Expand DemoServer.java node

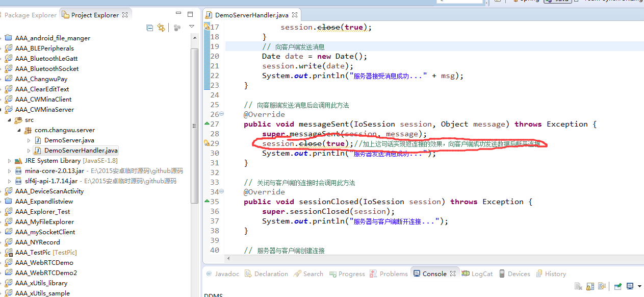(29, 140)
